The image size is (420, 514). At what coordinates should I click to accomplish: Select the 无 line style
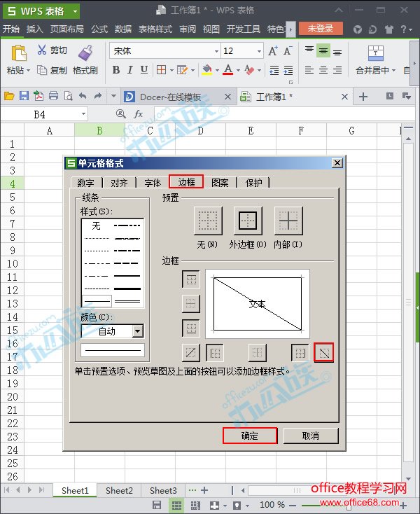97,225
